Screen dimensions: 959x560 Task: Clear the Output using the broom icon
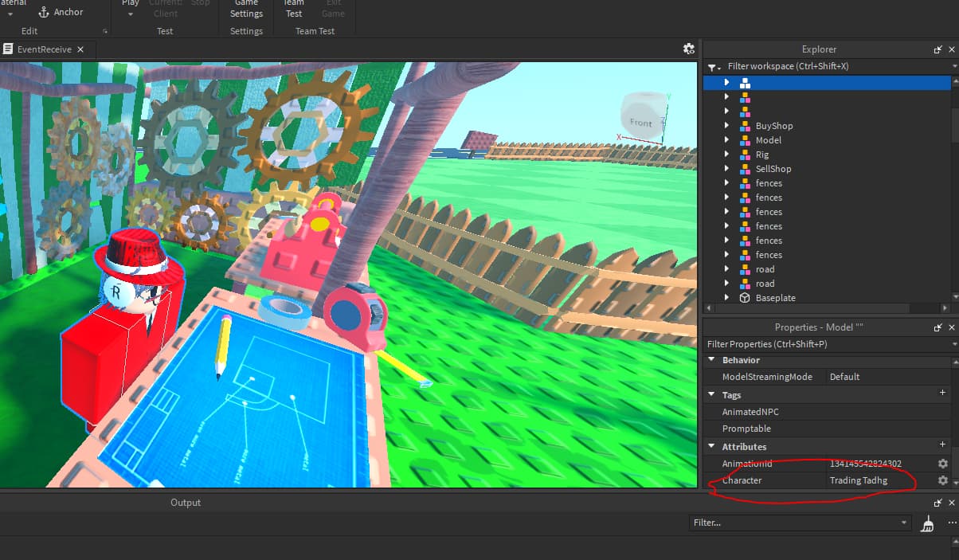927,523
